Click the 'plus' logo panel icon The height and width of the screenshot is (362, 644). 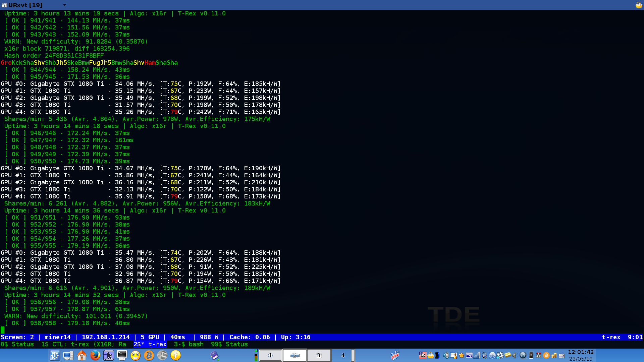click(395, 355)
